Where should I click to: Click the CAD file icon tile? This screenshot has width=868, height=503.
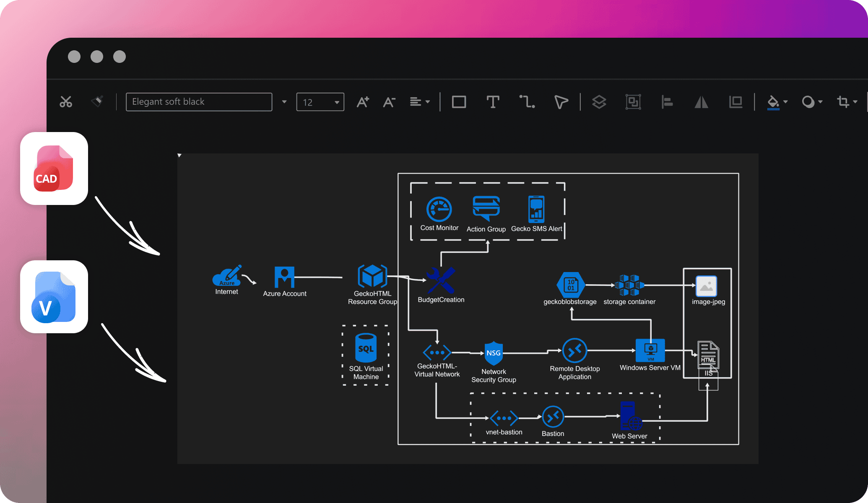(54, 169)
